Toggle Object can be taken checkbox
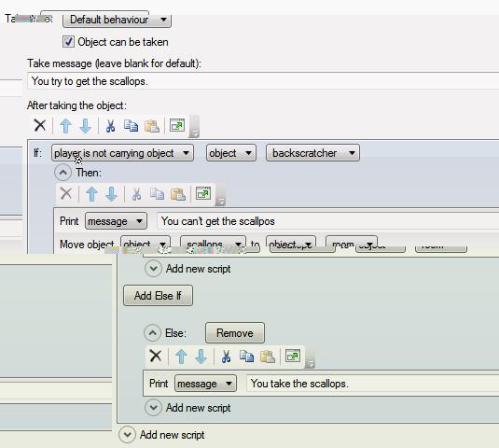 [x=68, y=42]
